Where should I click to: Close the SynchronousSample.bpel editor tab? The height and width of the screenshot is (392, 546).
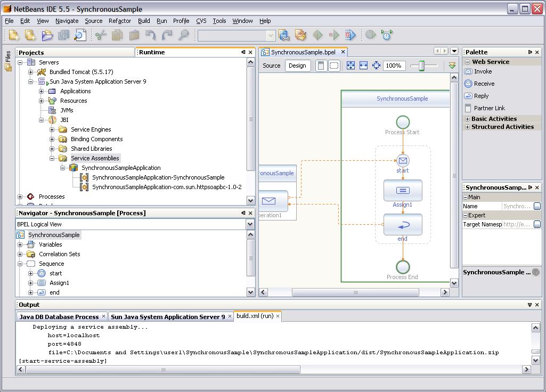pos(343,52)
